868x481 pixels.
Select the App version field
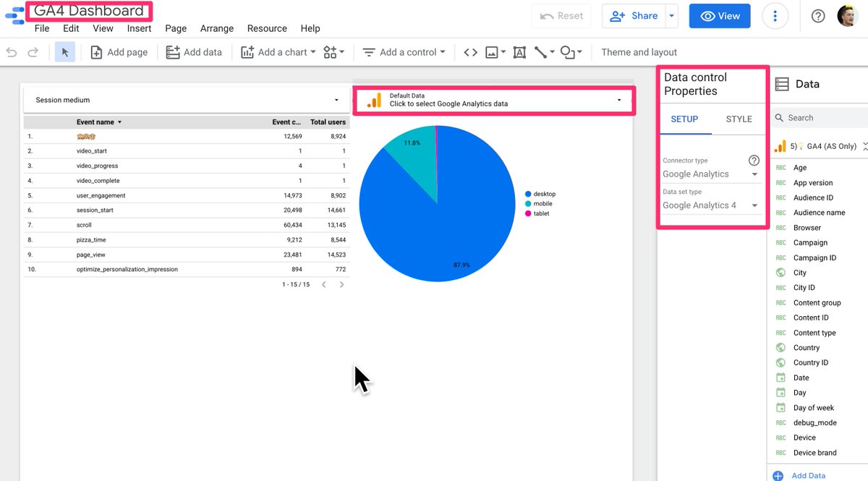[813, 183]
